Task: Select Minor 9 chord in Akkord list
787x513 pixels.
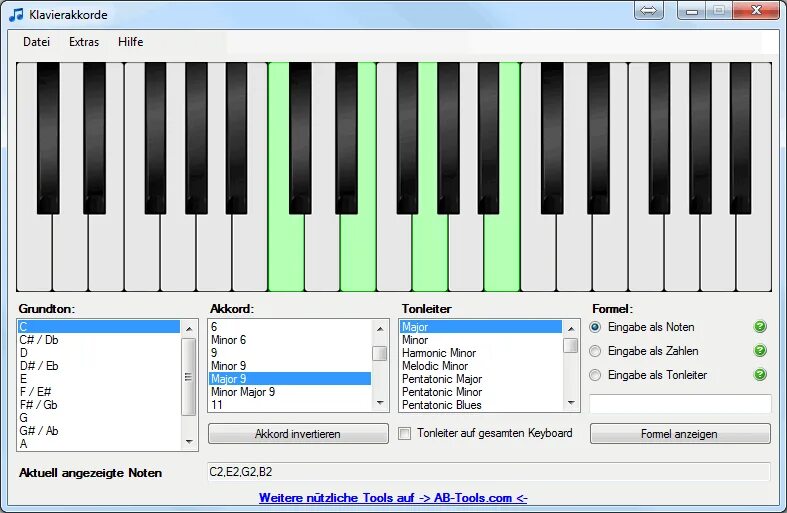Action: (x=290, y=366)
